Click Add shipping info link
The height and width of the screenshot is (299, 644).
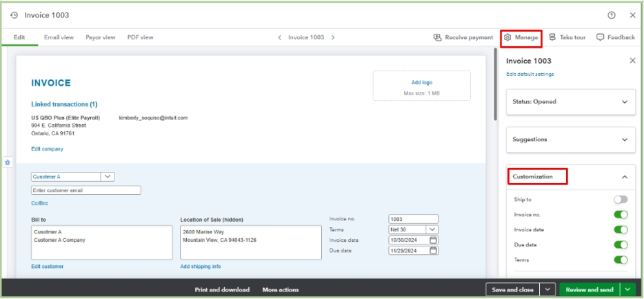[x=201, y=267]
